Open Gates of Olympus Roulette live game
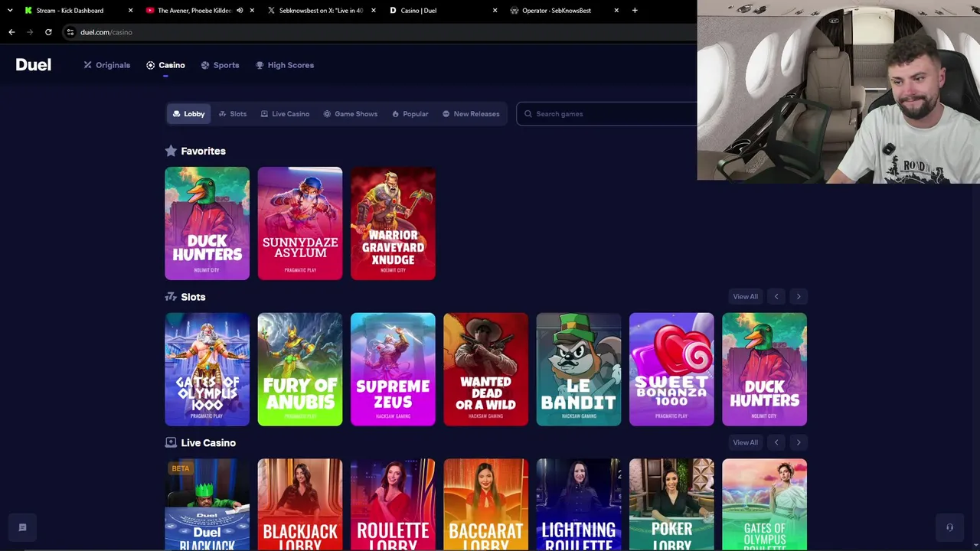 764,504
